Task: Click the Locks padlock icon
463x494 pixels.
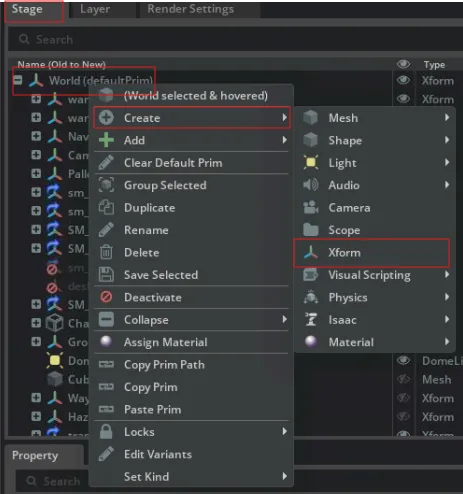Action: point(106,431)
